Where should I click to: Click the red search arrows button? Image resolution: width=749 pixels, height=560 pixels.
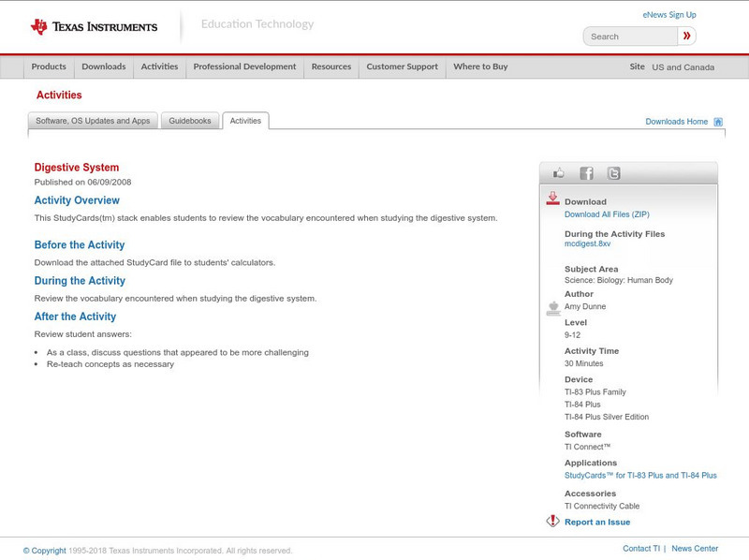pyautogui.click(x=686, y=35)
